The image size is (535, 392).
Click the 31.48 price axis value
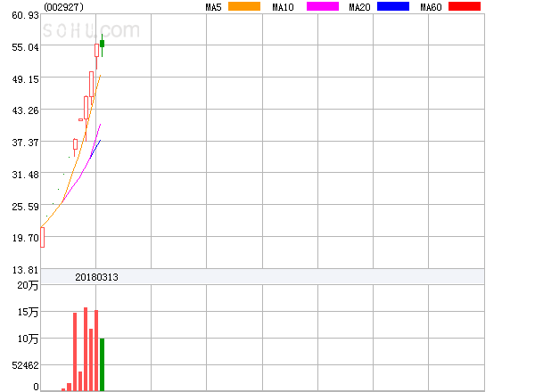tap(25, 175)
